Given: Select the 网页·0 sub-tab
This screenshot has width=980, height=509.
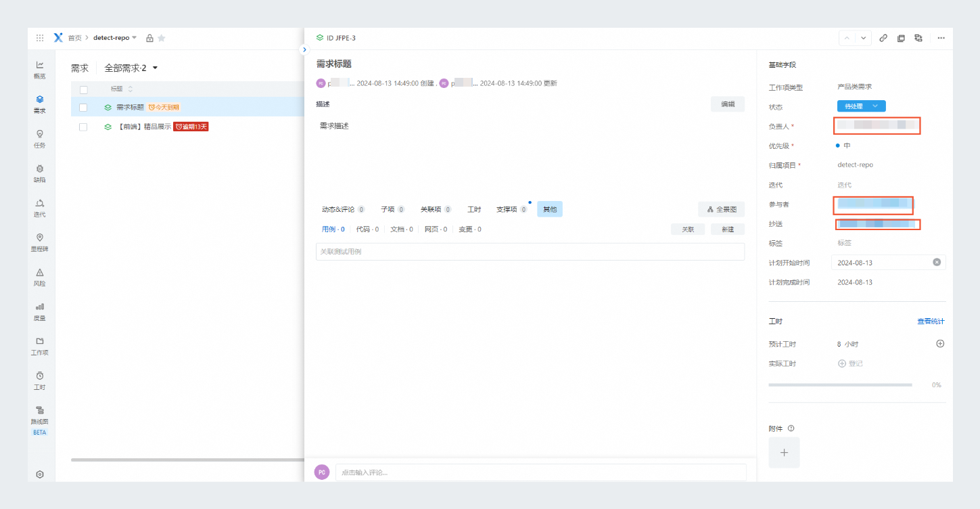Looking at the screenshot, I should [436, 229].
